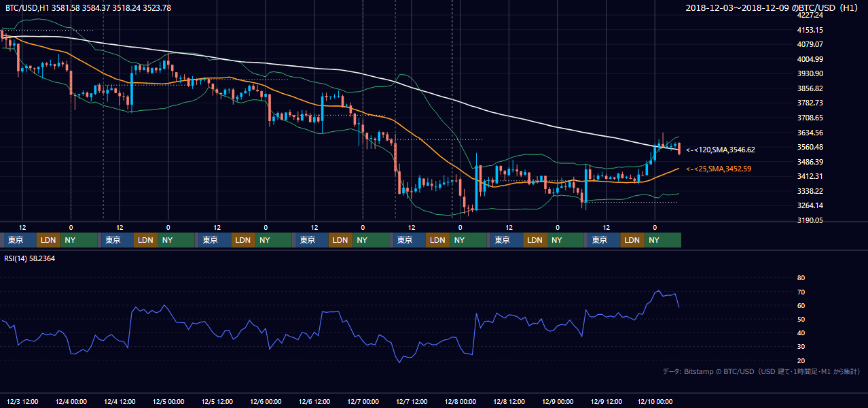Click price axis value 3560.48

pos(810,147)
